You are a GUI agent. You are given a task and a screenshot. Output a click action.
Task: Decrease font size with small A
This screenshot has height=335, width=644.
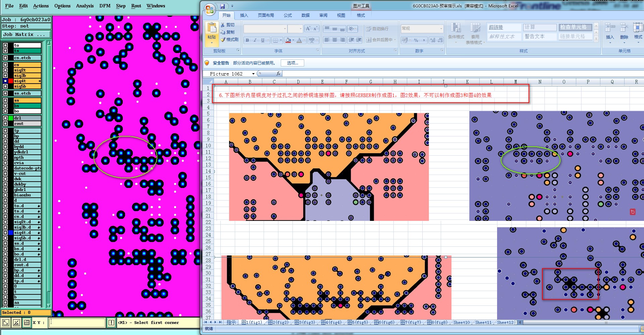point(315,29)
